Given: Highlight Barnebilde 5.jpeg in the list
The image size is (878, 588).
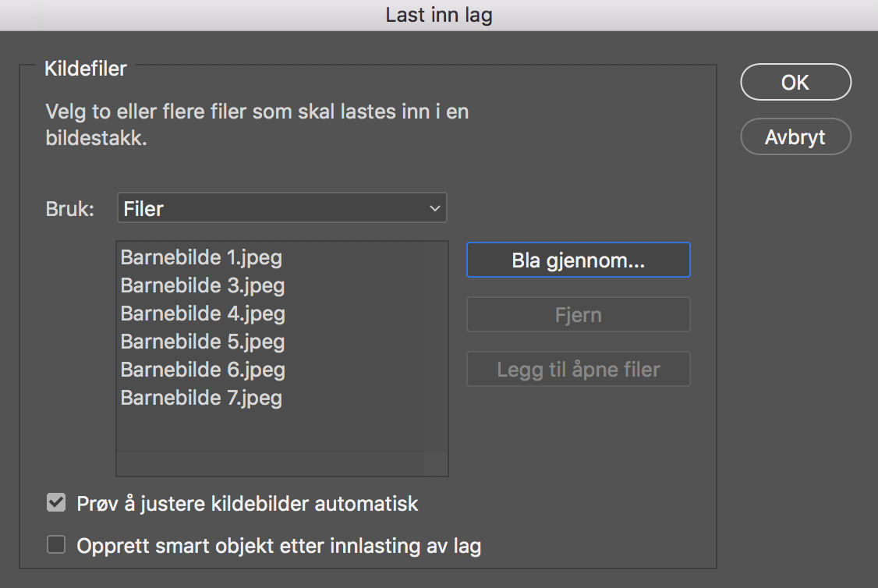Looking at the screenshot, I should click(203, 342).
